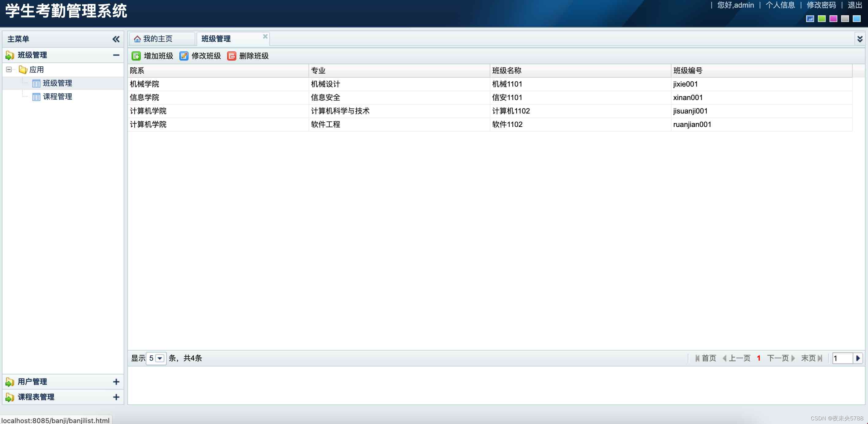Open 班级管理 in the sidebar tree
Viewport: 868px width, 424px height.
(x=57, y=83)
